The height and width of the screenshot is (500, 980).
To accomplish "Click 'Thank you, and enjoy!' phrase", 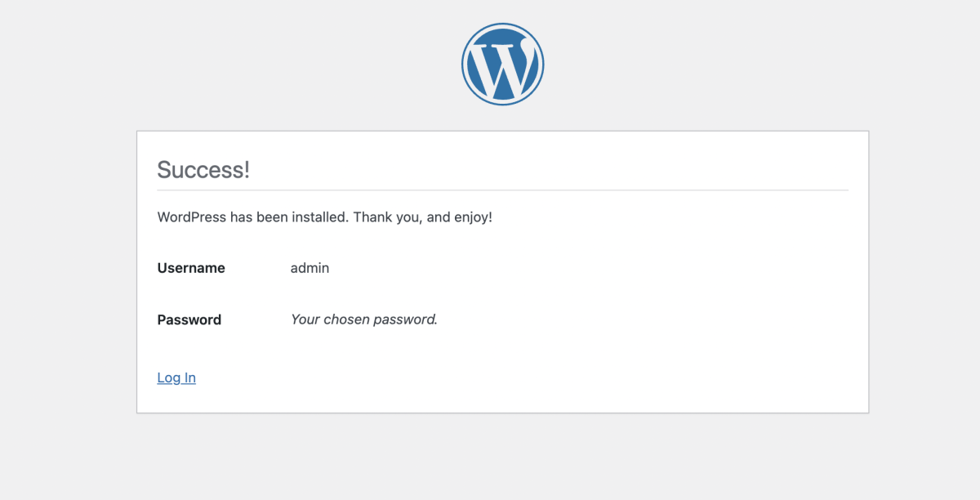I will tap(423, 217).
